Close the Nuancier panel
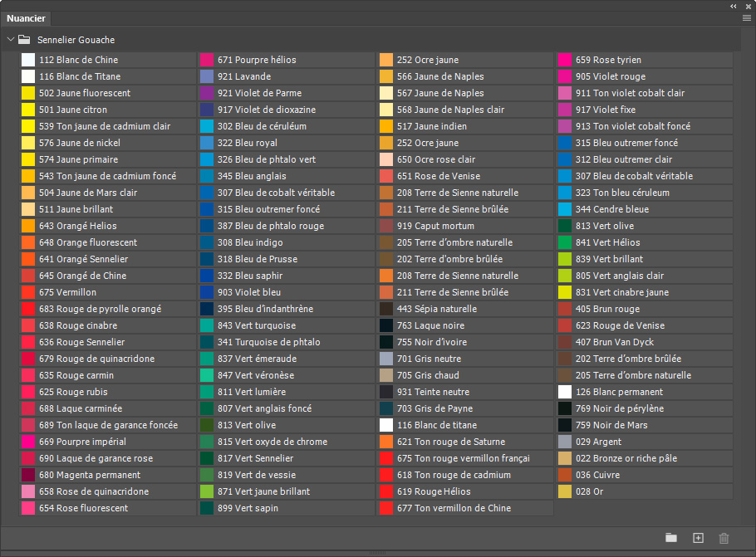This screenshot has width=756, height=557. tap(749, 7)
